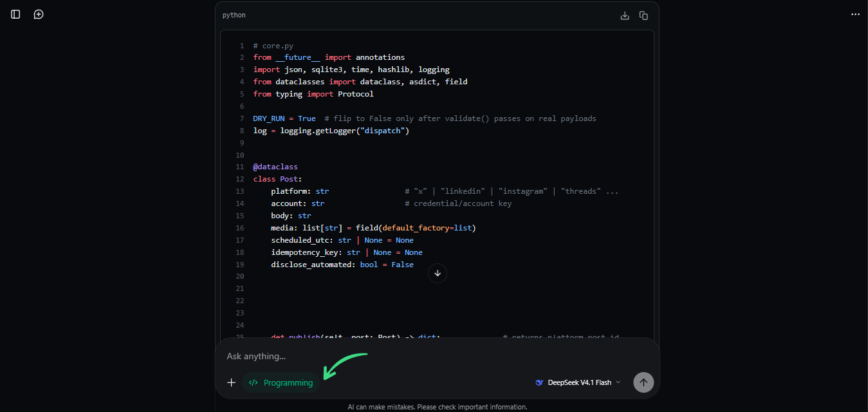
Task: Click the 'class Post:' line
Action: coord(277,179)
